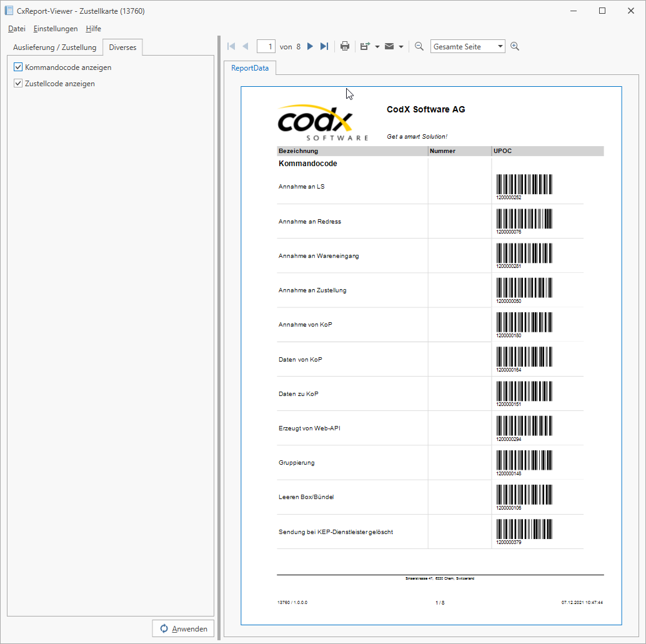Click the Annahme an LS barcode
The image size is (646, 644).
(524, 184)
